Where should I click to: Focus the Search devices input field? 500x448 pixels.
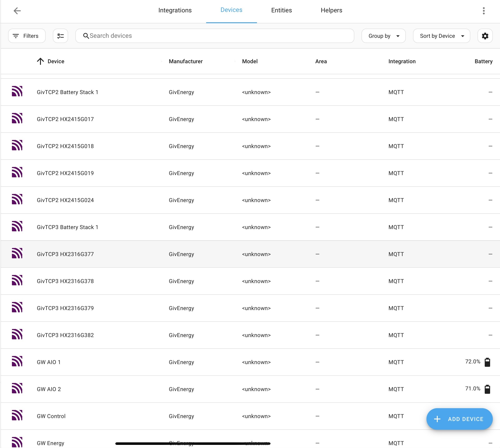[x=215, y=36]
